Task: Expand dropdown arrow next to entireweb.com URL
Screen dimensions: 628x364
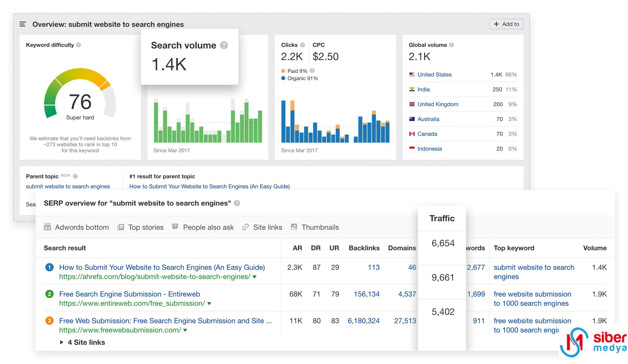Action: 209,304
